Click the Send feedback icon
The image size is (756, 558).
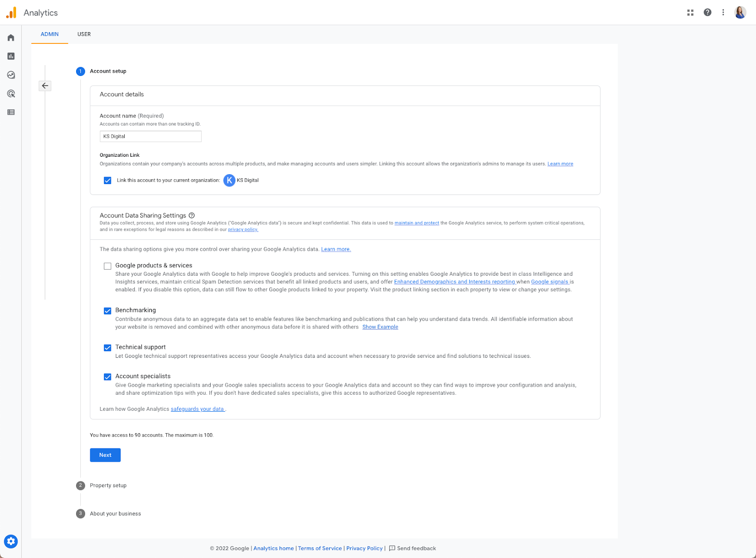392,549
